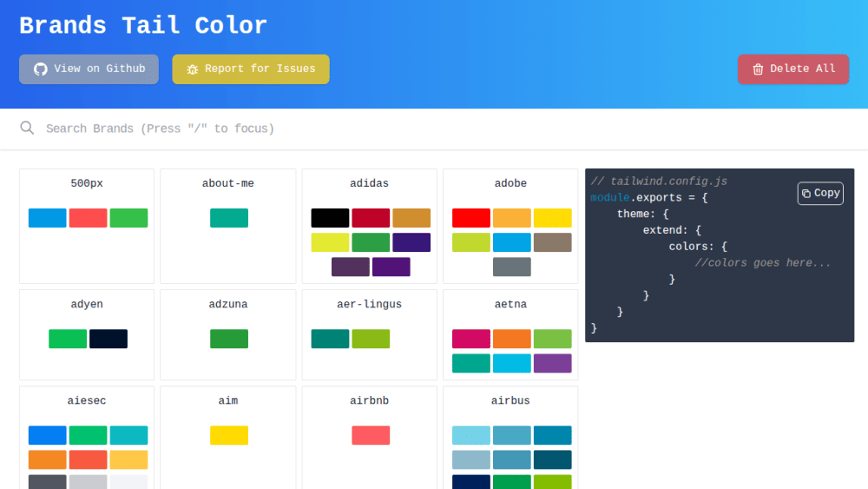Screen dimensions: 868x489
Task: Choose the orange aetna swatch
Action: [x=512, y=339]
